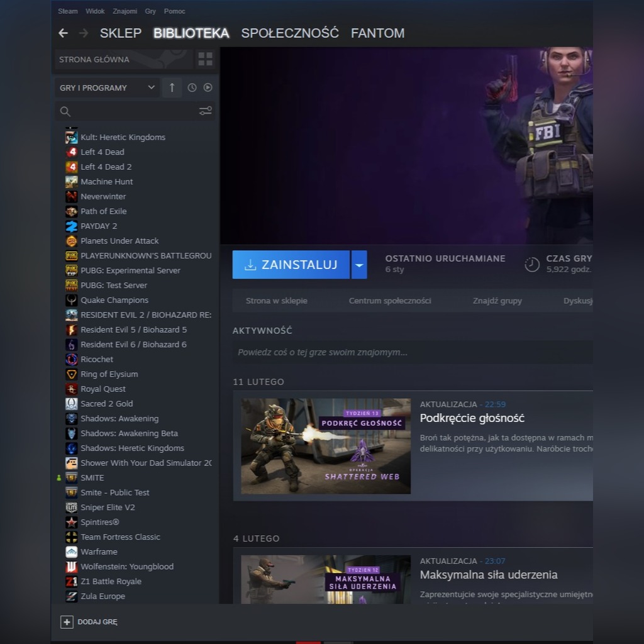Expand the Gry i programy dropdown
The height and width of the screenshot is (644, 644).
(x=107, y=87)
